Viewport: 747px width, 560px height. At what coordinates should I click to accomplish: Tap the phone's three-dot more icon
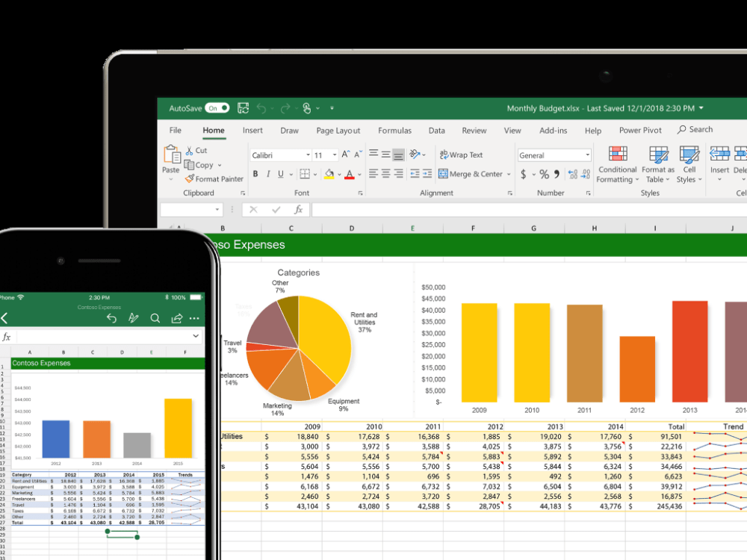[194, 318]
